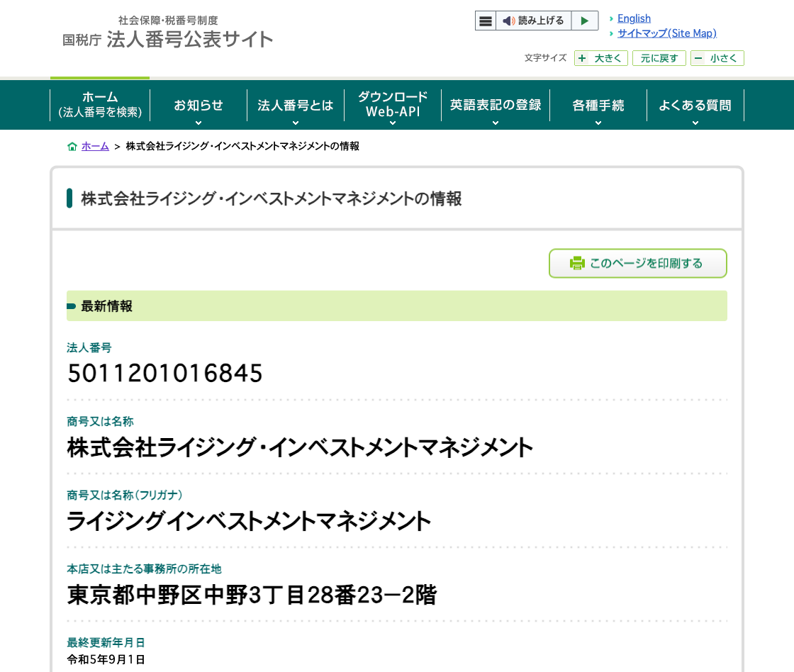This screenshot has width=794, height=672.
Task: Switch site language via English link
Action: (634, 18)
